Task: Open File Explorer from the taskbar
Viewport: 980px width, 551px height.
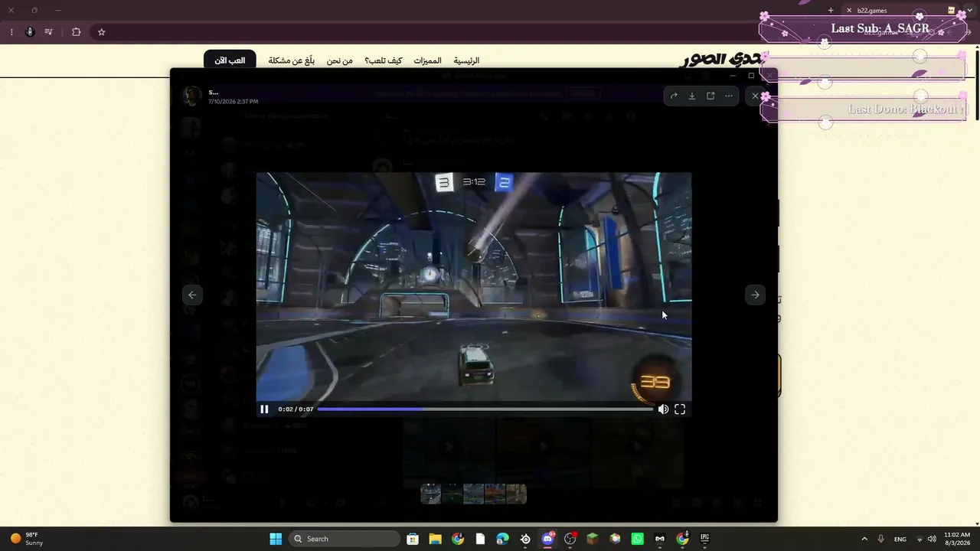Action: tap(435, 539)
